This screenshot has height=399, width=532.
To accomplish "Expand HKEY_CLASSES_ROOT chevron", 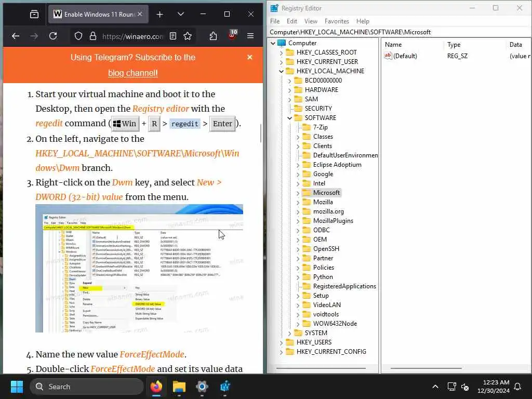I will point(281,52).
